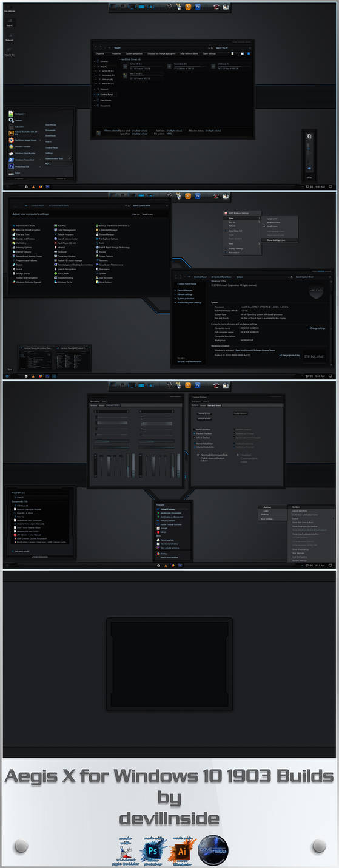Screen dimensions: 339x868
Task: Open AutoPlay in Control Panel
Action: (61, 225)
